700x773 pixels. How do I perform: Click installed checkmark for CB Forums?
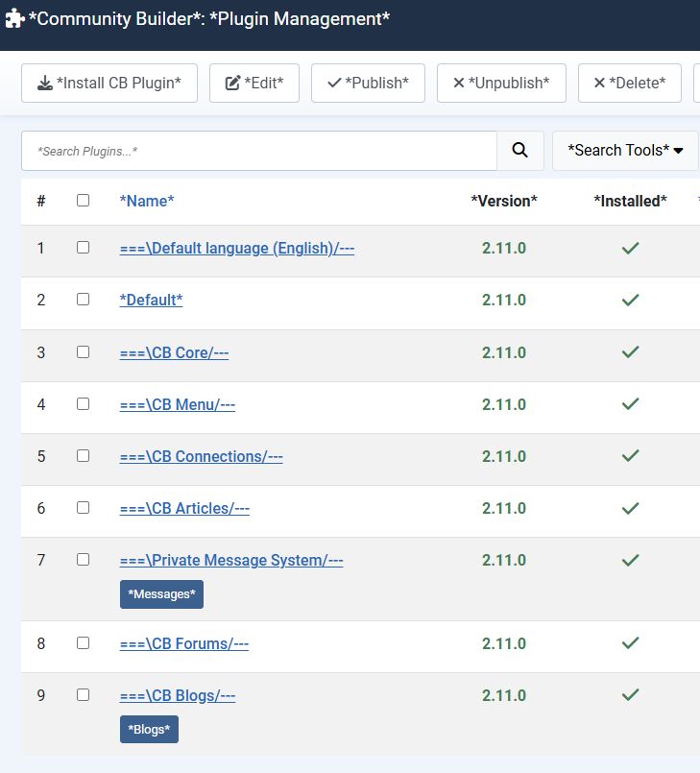(x=630, y=643)
